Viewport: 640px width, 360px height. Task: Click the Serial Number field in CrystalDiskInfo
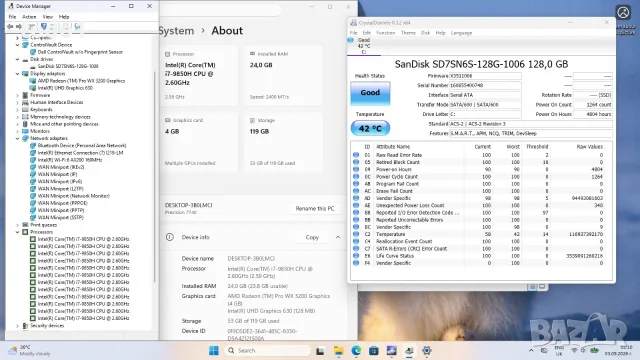[485, 85]
